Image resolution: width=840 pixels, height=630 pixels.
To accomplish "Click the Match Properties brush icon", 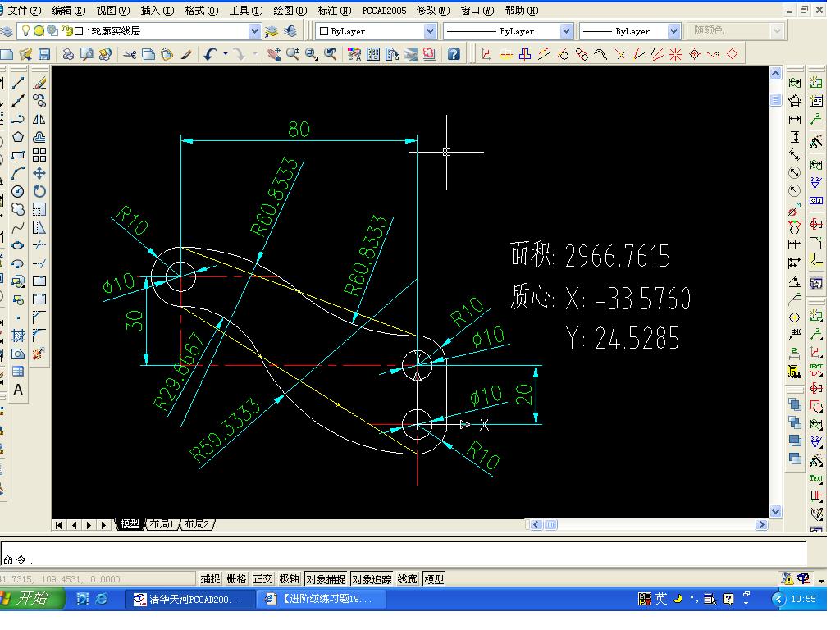I will pos(186,54).
